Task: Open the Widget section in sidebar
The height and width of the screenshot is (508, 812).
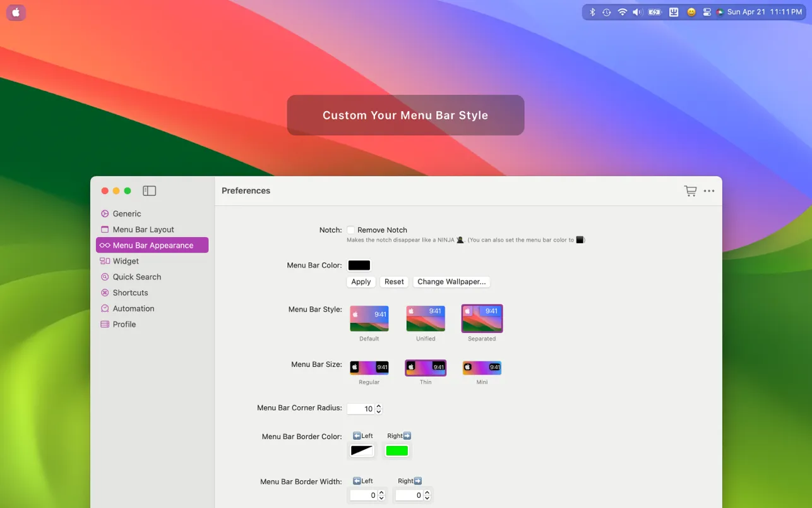Action: [x=126, y=261]
